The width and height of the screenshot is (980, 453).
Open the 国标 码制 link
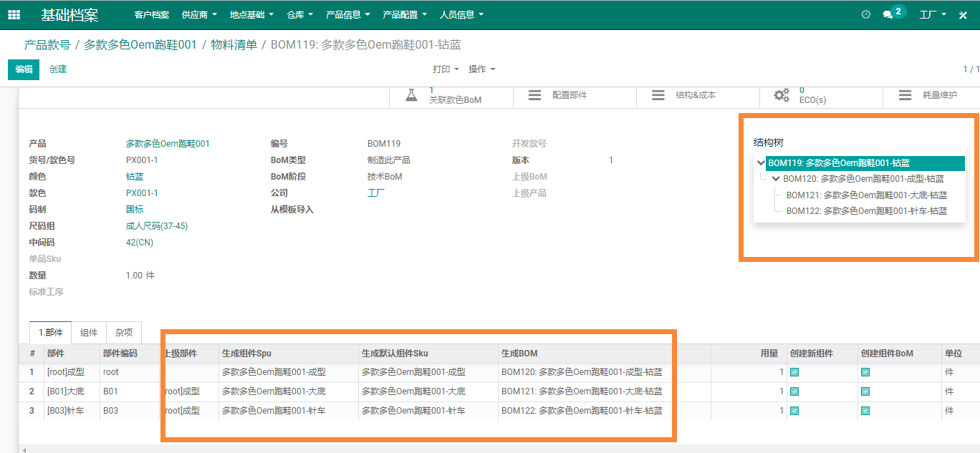[135, 210]
